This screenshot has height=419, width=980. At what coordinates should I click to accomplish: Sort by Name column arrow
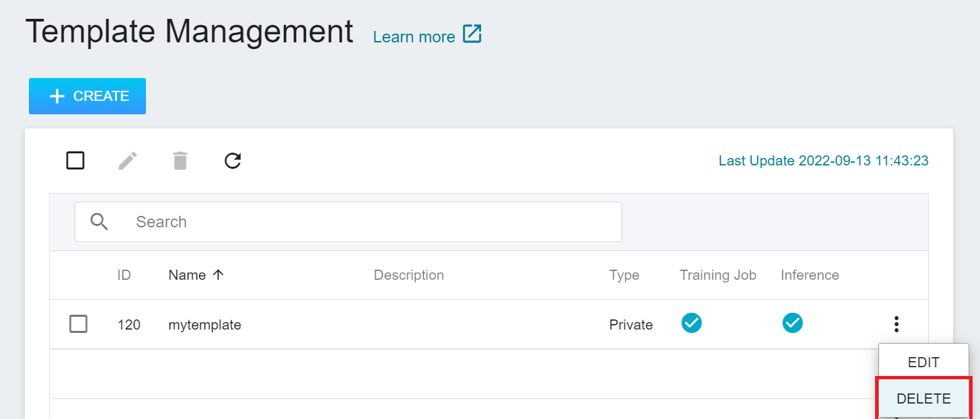coord(218,275)
